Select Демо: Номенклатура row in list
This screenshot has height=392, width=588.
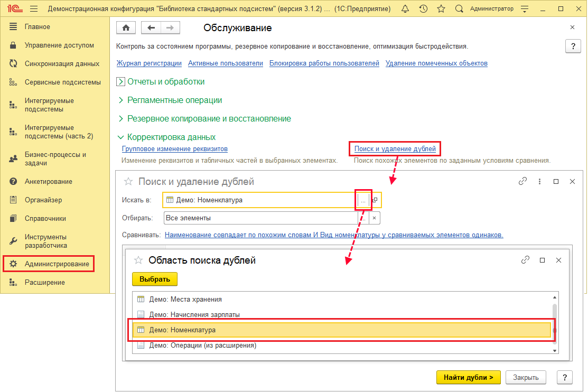click(x=342, y=330)
